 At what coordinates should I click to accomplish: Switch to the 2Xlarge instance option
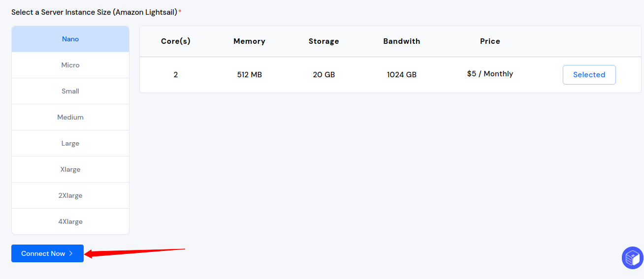pos(70,195)
